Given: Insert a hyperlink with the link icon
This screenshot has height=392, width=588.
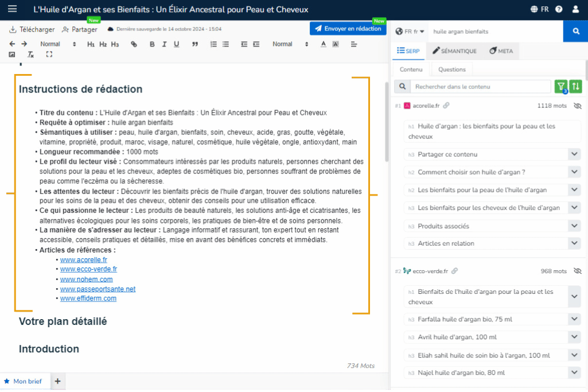Looking at the screenshot, I should [x=134, y=44].
